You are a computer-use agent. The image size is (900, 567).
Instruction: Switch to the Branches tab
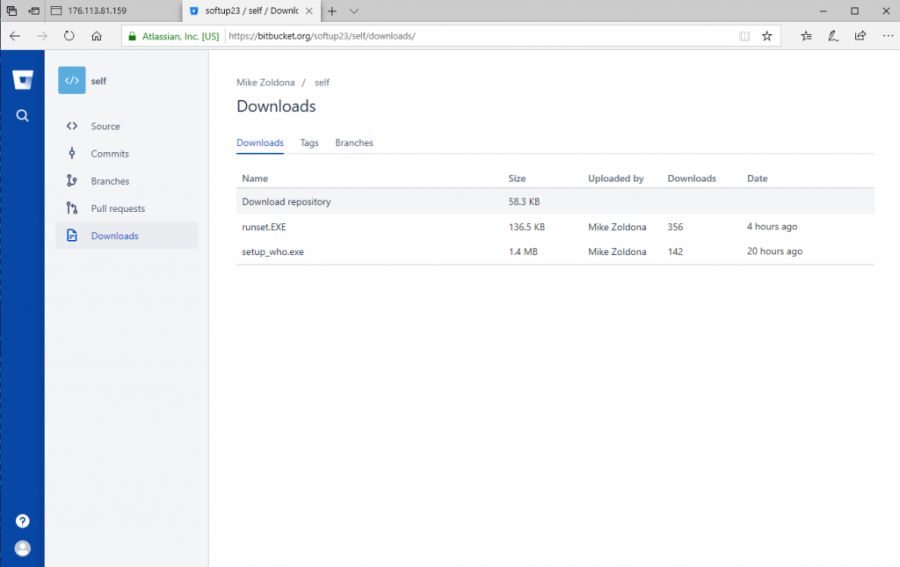(354, 143)
